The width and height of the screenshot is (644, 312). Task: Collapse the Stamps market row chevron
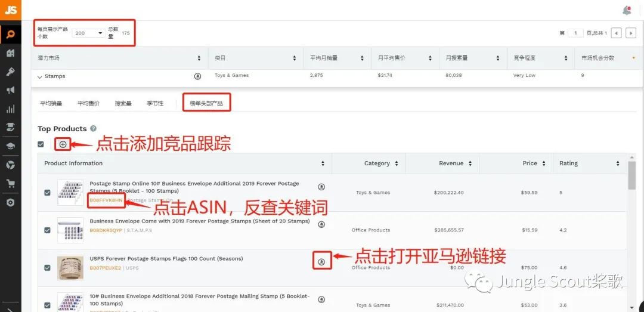click(x=40, y=77)
